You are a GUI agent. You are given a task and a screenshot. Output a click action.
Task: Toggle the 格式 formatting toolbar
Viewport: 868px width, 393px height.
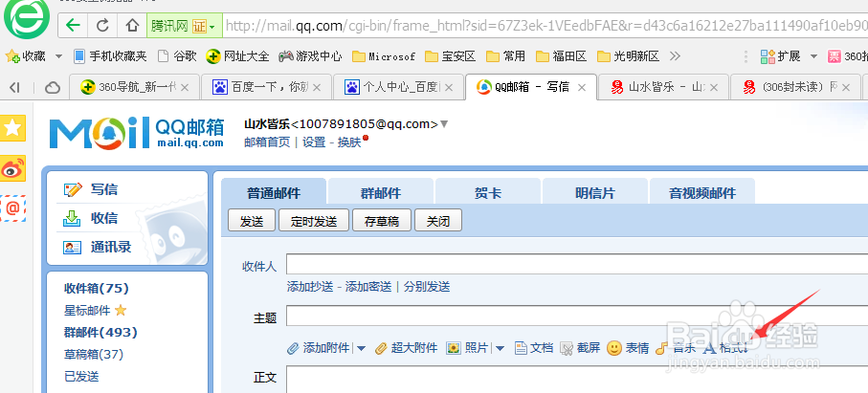click(x=725, y=348)
